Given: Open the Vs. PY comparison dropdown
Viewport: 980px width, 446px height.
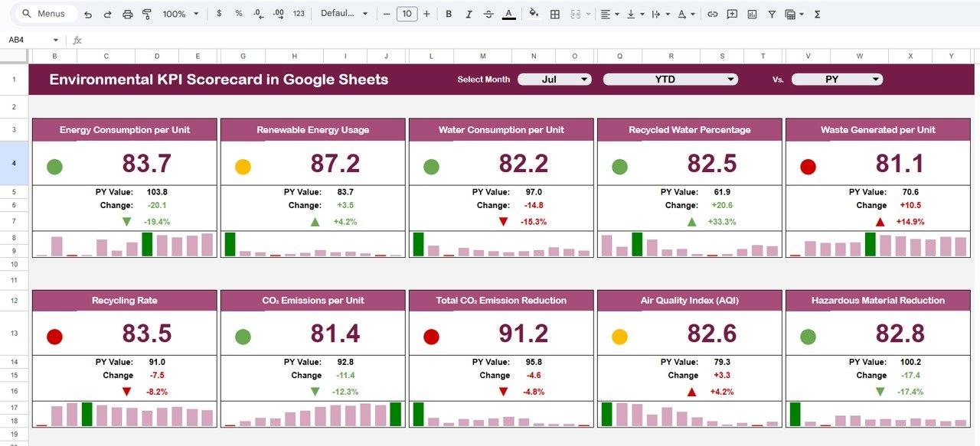Looking at the screenshot, I should tap(837, 79).
